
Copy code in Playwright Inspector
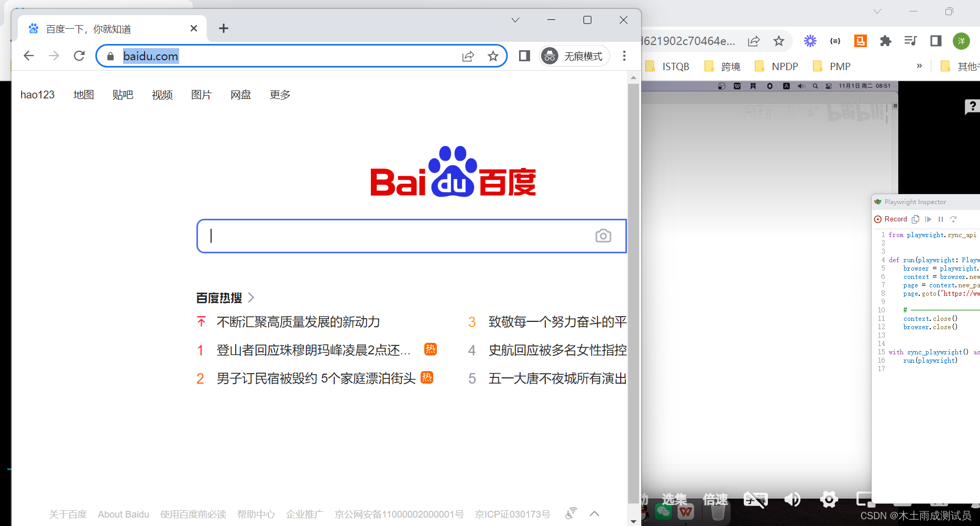[916, 219]
